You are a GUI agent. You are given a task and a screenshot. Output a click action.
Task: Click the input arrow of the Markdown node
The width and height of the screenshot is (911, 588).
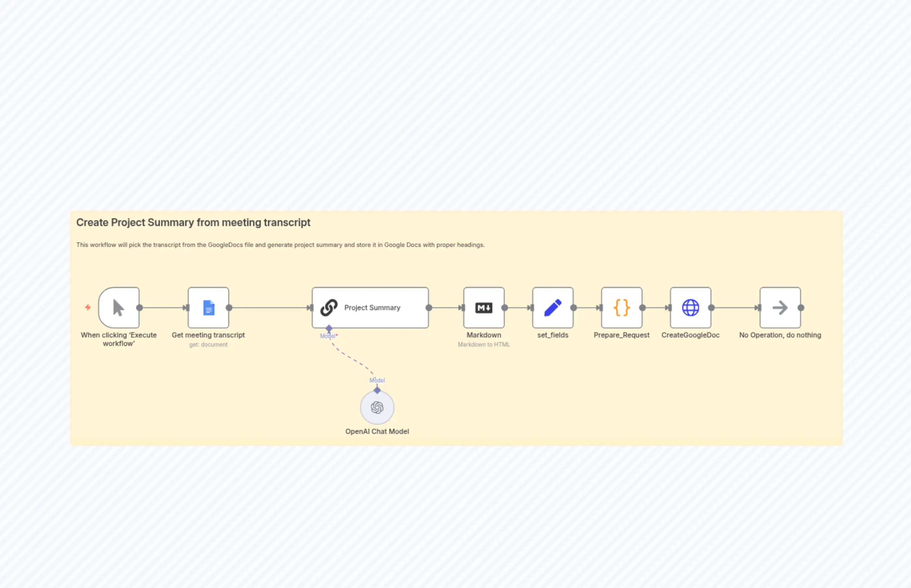461,308
